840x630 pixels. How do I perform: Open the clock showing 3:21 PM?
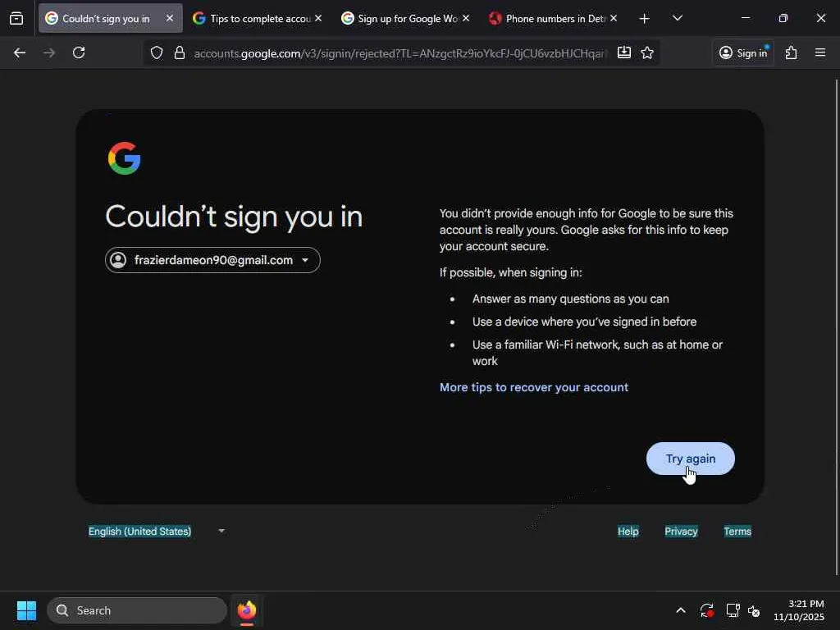coord(798,610)
